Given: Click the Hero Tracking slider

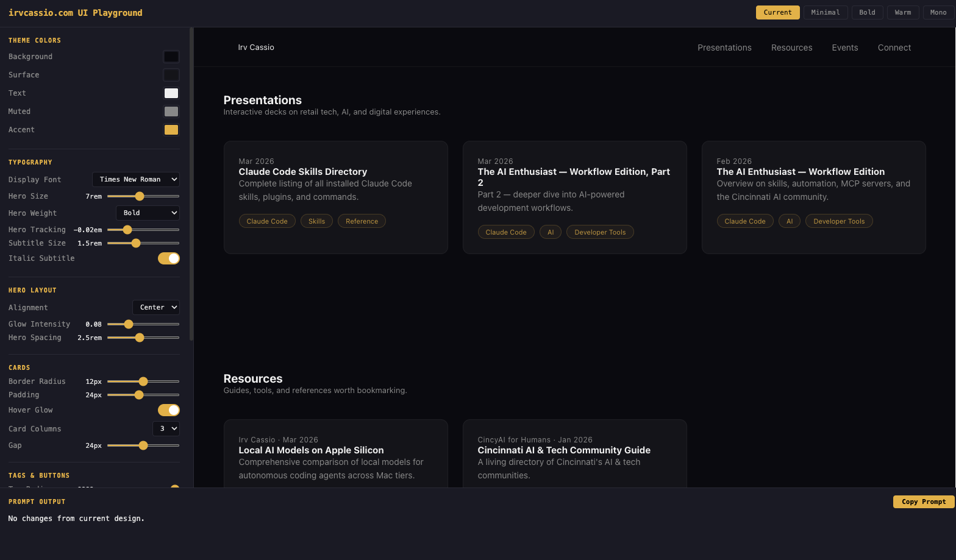Looking at the screenshot, I should coord(143,230).
